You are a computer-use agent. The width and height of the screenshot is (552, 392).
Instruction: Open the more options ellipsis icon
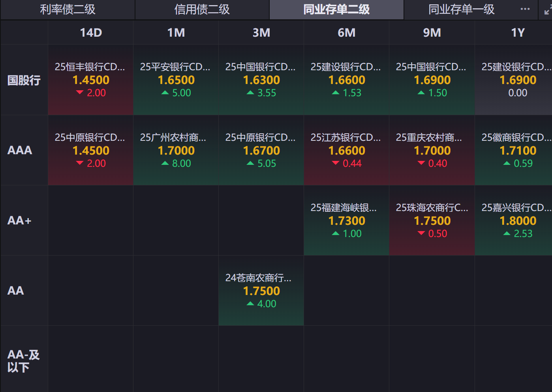525,9
